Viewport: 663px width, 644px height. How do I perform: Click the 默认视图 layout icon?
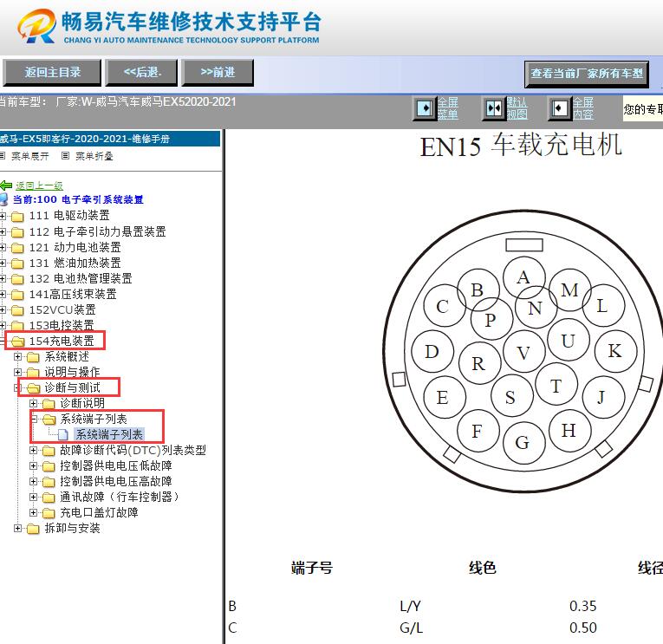coord(493,108)
